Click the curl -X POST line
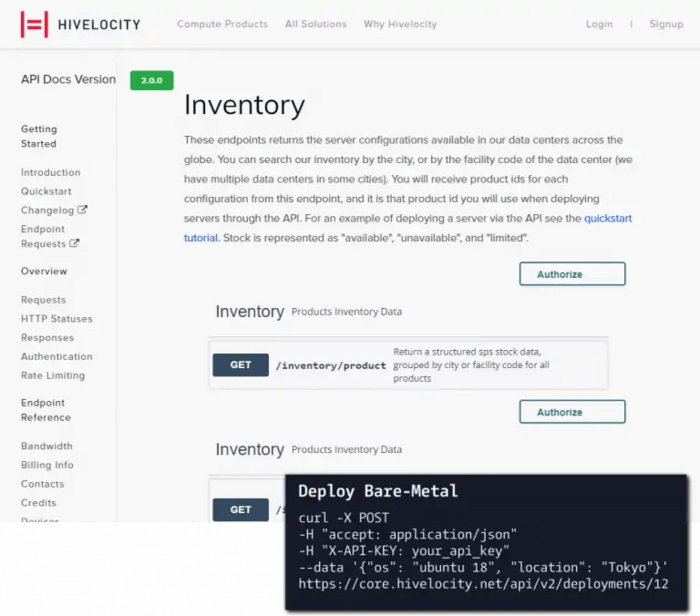 click(343, 518)
